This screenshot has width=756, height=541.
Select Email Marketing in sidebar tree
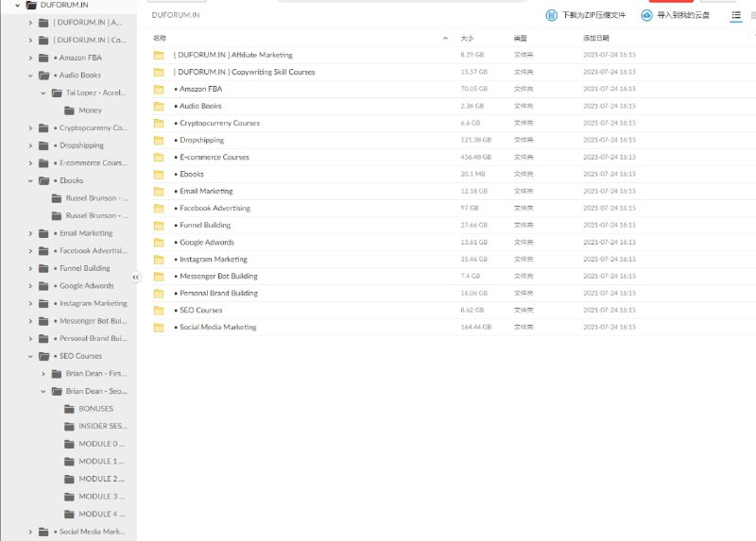(x=86, y=233)
